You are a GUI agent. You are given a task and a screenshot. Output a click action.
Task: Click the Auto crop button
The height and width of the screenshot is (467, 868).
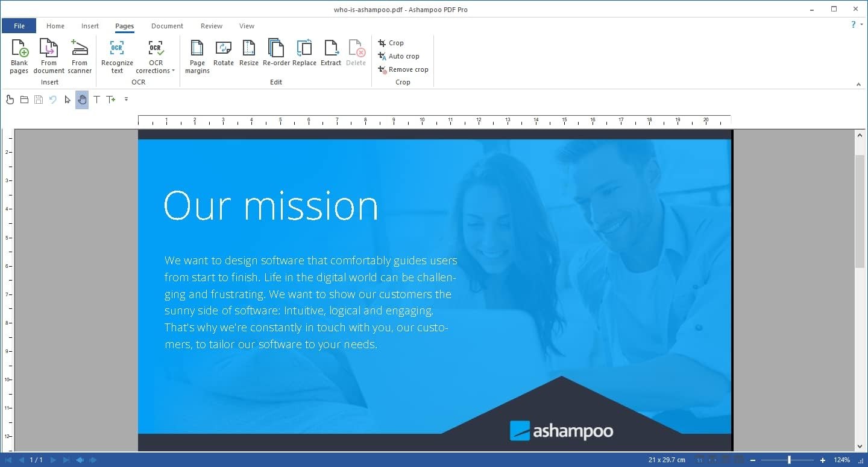(x=398, y=56)
